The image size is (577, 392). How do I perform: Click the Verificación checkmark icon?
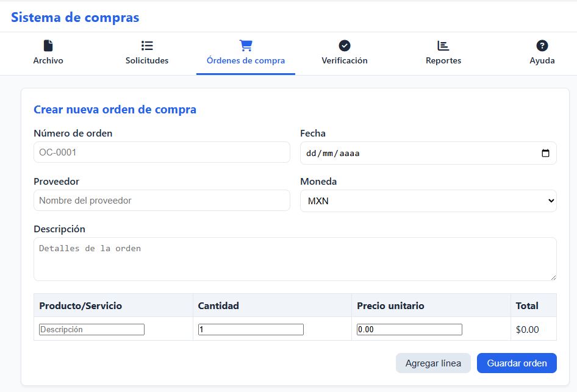coord(345,46)
